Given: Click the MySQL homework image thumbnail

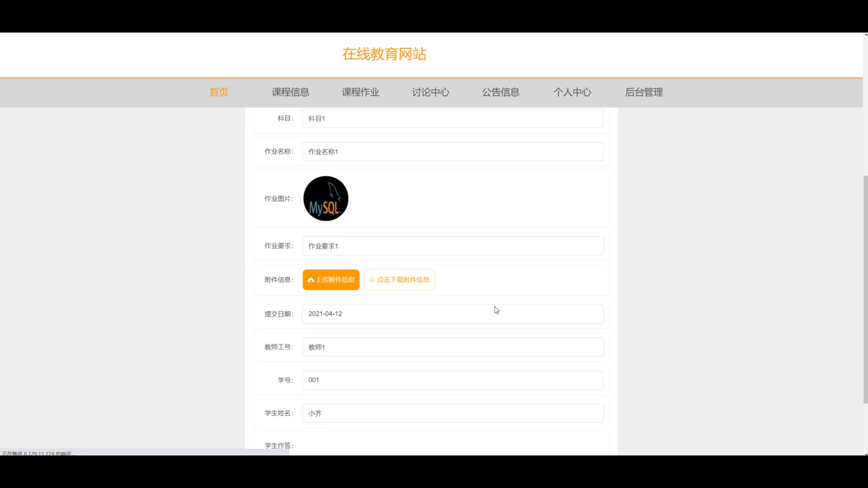Looking at the screenshot, I should pyautogui.click(x=325, y=198).
